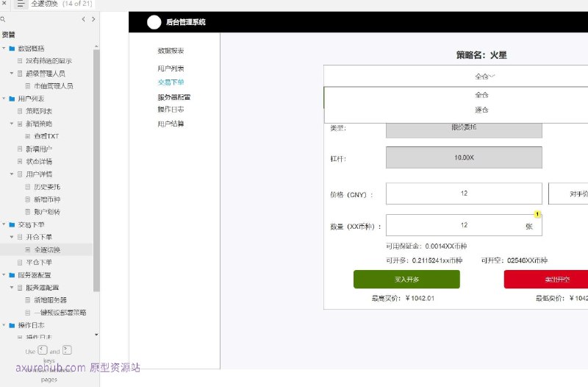Collapse the 服务器配置 folder arrow in sitemap

[4, 274]
